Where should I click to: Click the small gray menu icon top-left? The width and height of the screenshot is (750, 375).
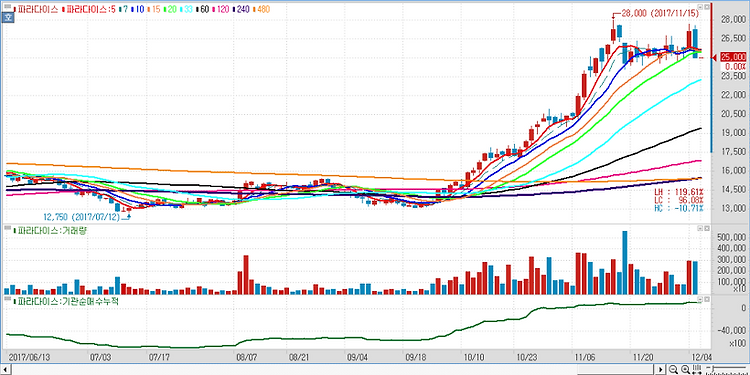(x=8, y=6)
